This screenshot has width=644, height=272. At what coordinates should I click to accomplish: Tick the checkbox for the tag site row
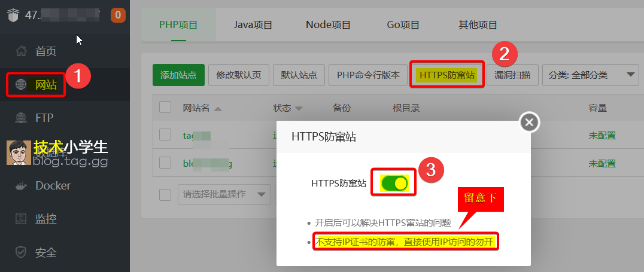click(x=165, y=135)
